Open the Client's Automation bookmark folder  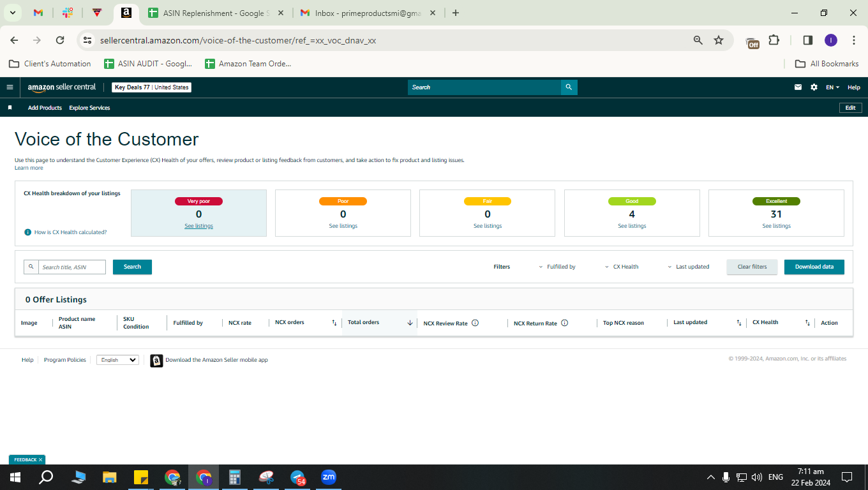coord(50,64)
